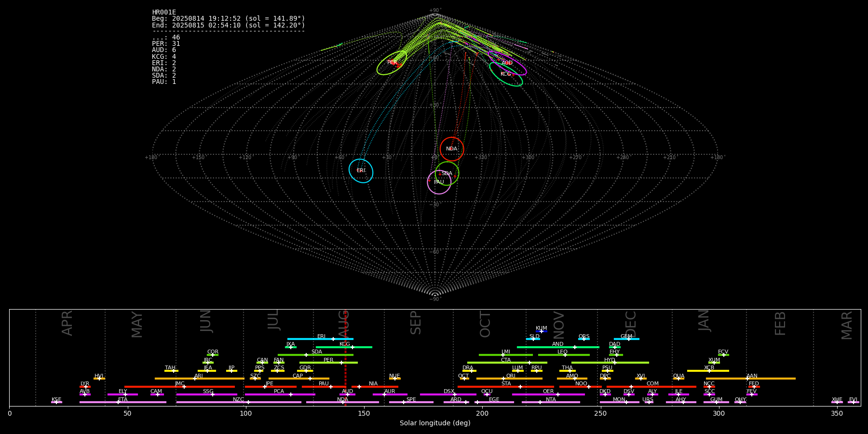868x434 pixels.
Task: Select the AUD radiant label on the sky map
Action: click(507, 63)
